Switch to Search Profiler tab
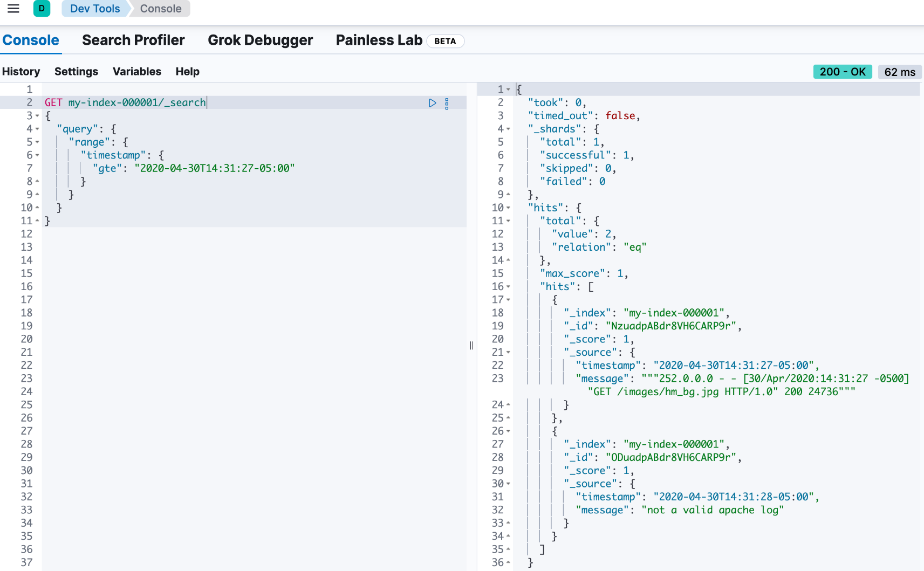The width and height of the screenshot is (924, 571). pyautogui.click(x=133, y=40)
